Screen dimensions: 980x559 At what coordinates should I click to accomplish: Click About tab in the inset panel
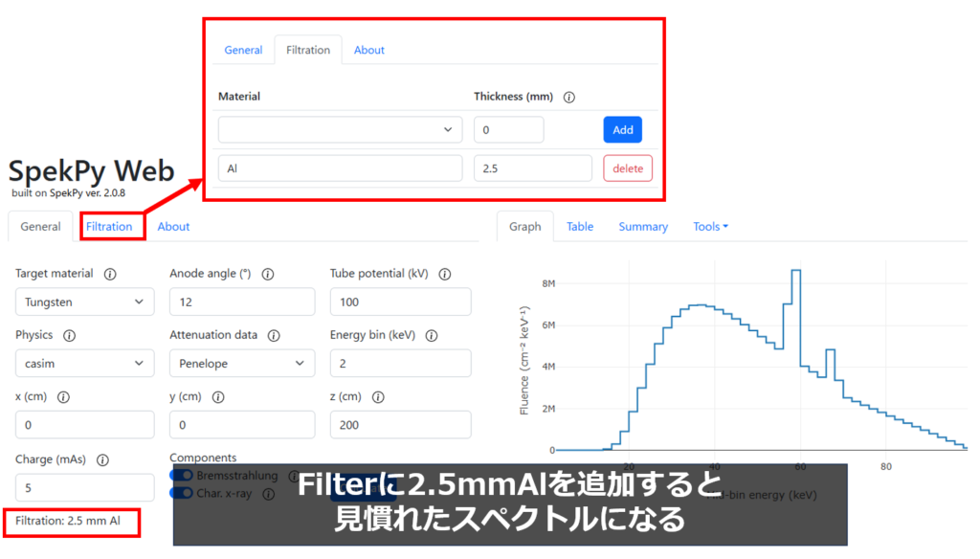coord(368,50)
